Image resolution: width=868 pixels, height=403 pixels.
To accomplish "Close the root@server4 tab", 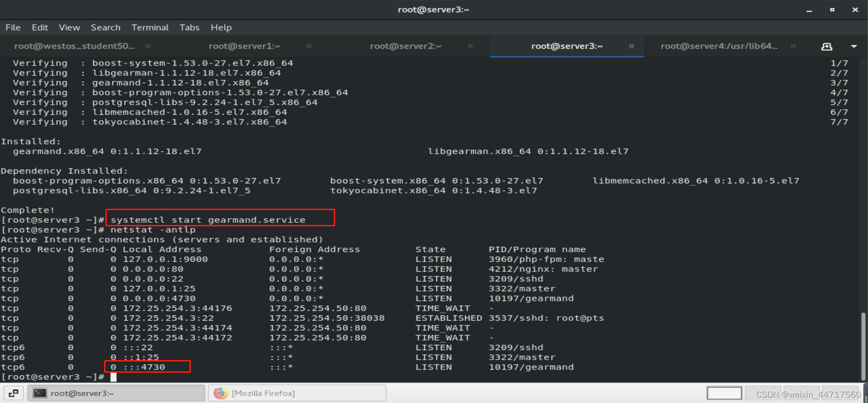I will point(793,46).
